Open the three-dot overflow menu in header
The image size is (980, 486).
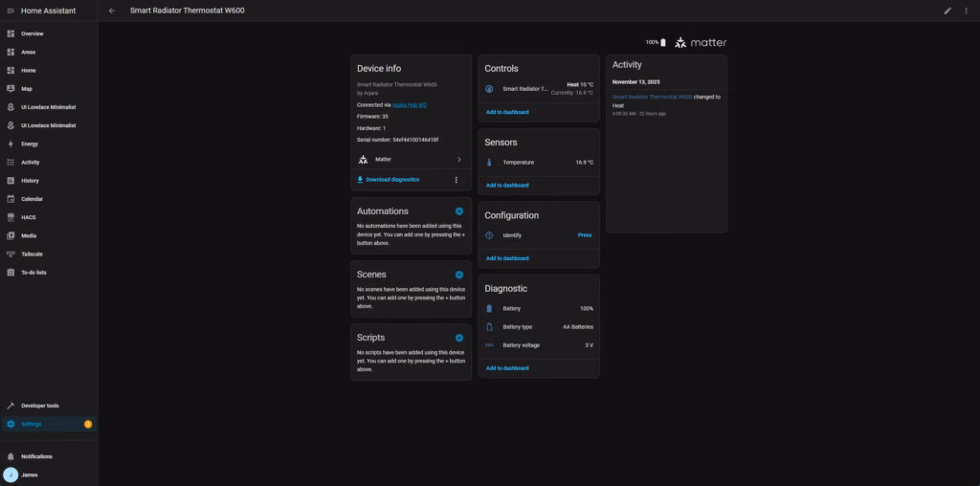click(x=966, y=11)
